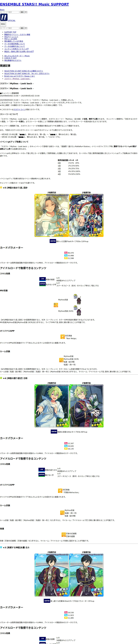The height and width of the screenshot is (644, 138).
Task: Open FAQ-よくある質問- menu item
Action: [x=11, y=39]
